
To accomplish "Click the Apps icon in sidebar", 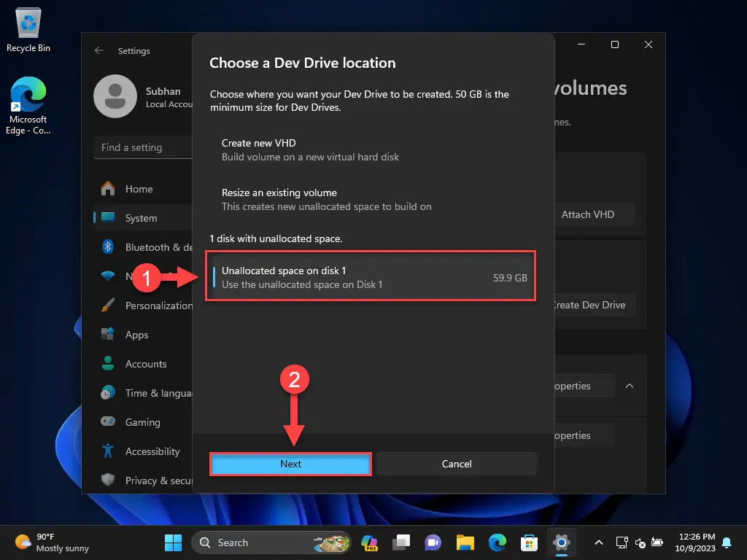I will pyautogui.click(x=108, y=334).
